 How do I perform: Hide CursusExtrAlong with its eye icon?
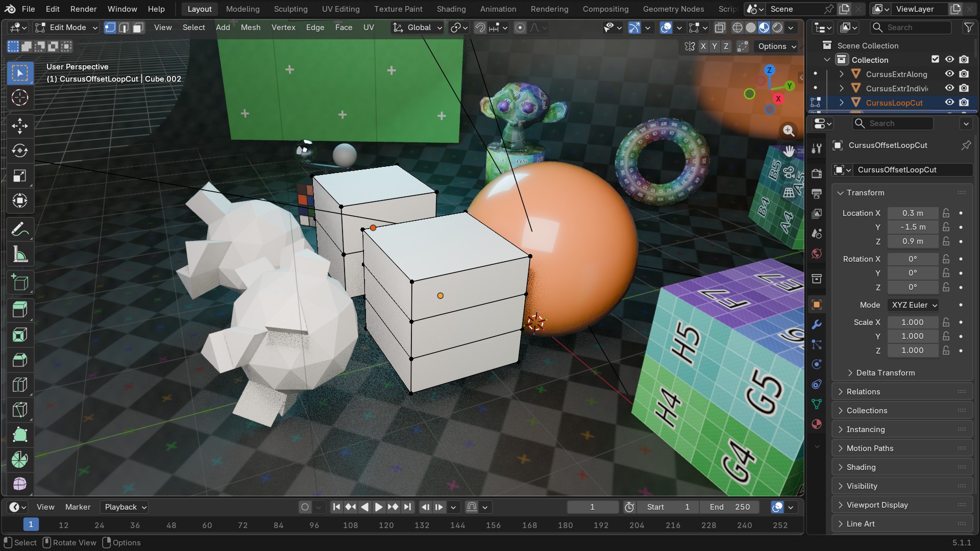[x=949, y=74]
